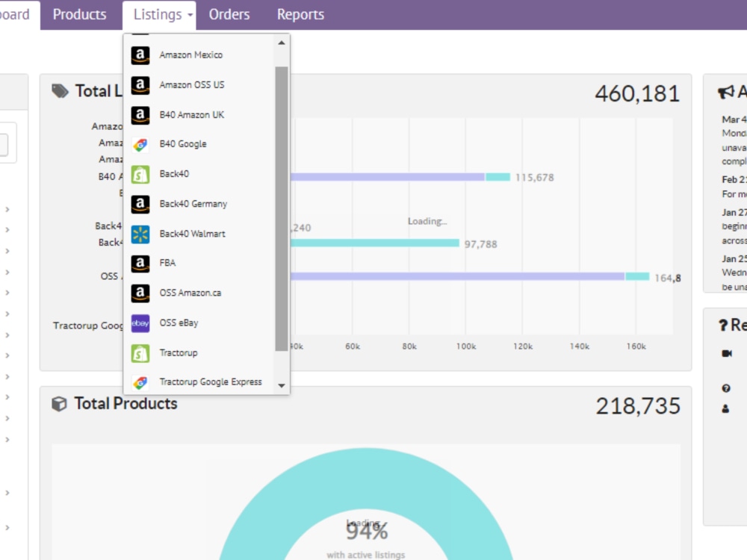Click the Tractorup Goog chart axis label
Screen dimensions: 747x560
point(88,326)
